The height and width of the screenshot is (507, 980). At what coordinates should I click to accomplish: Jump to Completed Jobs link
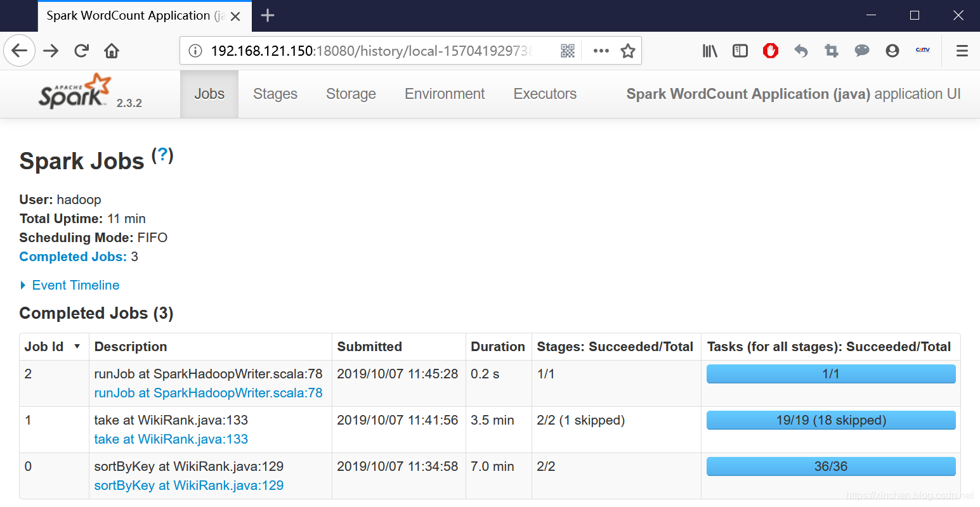[73, 257]
